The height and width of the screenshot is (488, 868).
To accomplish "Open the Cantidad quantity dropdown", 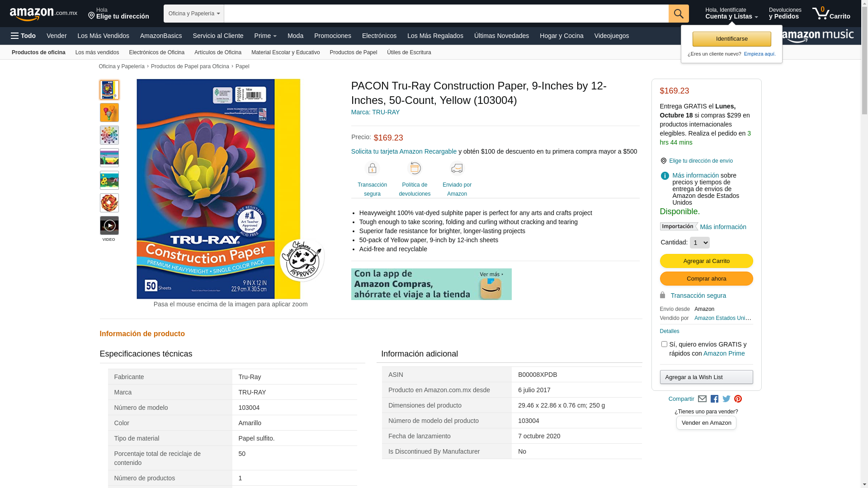I will point(699,243).
